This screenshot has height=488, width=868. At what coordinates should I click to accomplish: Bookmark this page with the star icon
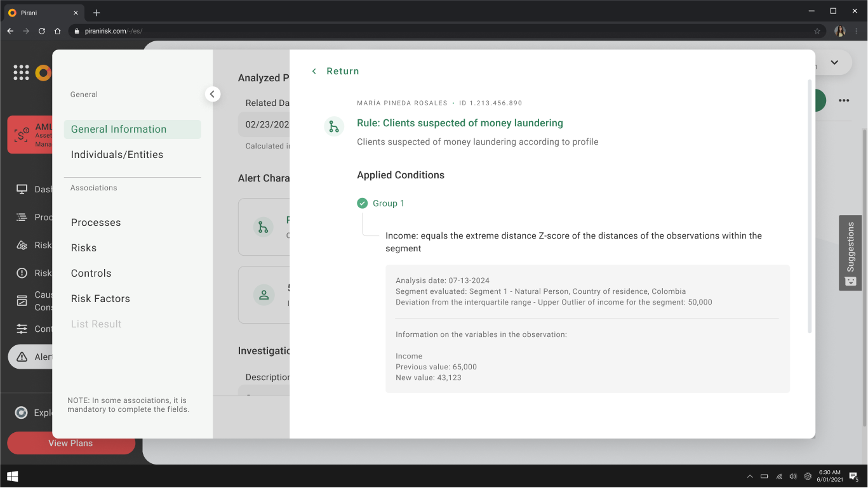click(x=817, y=31)
